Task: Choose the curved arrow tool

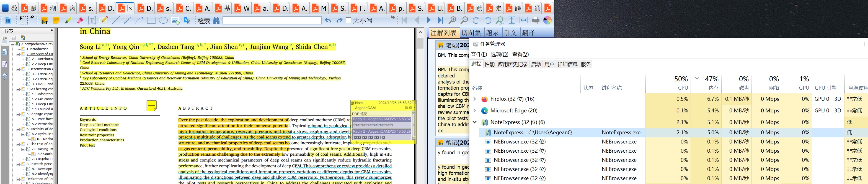Action: tap(139, 21)
